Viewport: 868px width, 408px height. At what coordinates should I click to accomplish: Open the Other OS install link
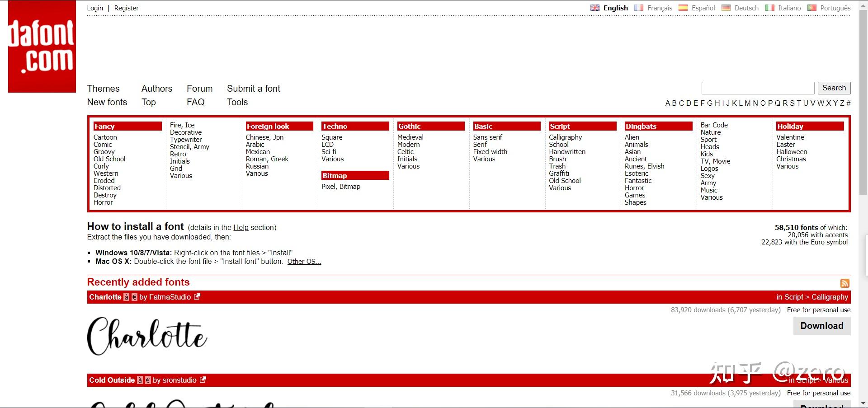(304, 262)
